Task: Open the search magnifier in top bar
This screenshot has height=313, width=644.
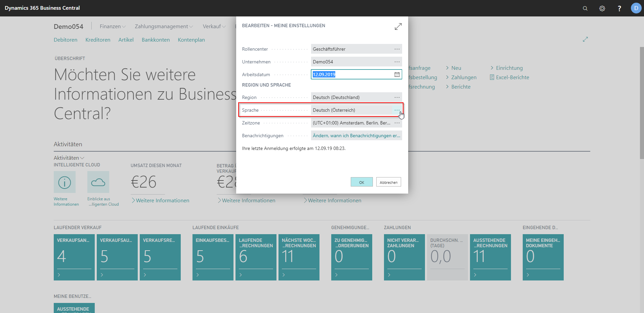Action: 585,8
